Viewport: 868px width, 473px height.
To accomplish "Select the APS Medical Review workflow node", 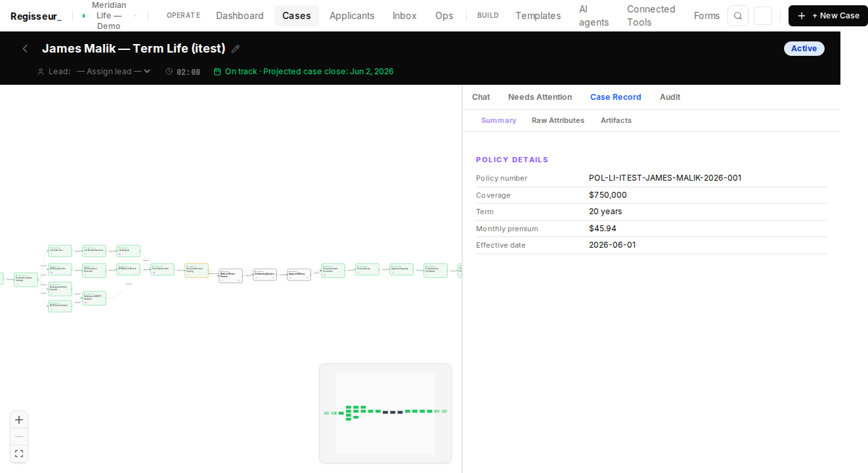I will click(128, 269).
